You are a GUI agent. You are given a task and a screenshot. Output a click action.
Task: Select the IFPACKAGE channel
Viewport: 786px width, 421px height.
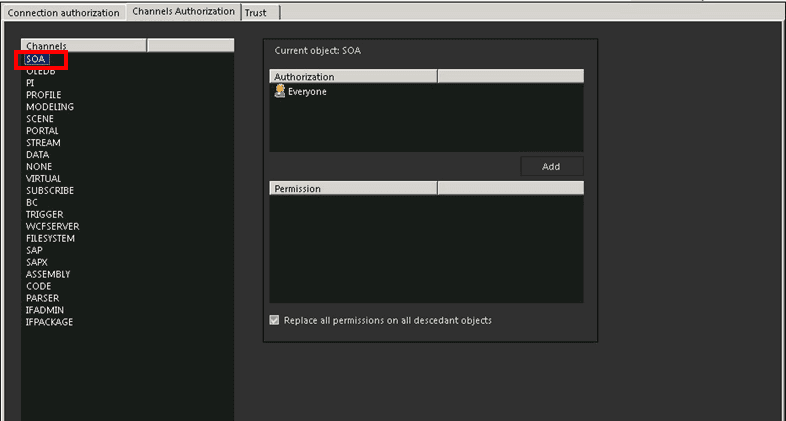coord(49,322)
